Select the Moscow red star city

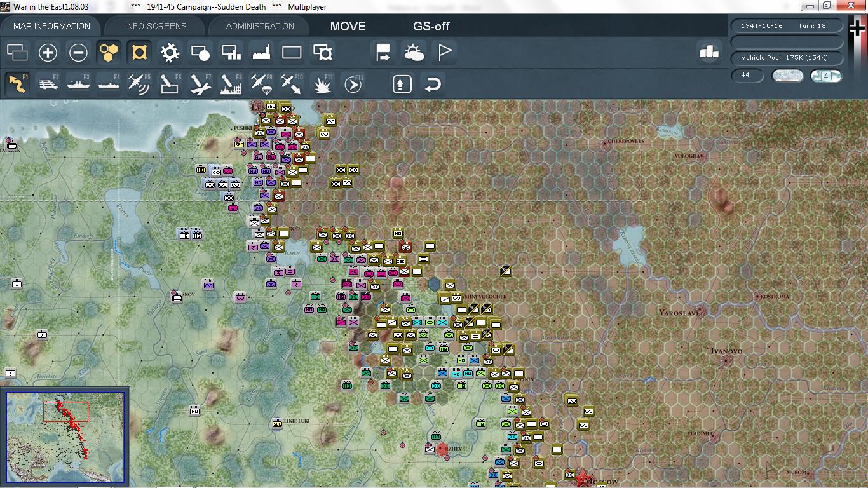[582, 478]
